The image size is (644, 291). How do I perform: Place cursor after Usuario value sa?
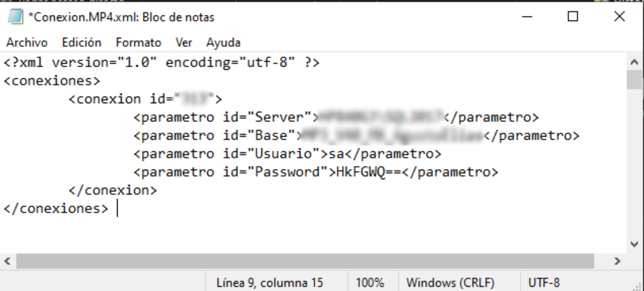pyautogui.click(x=345, y=154)
